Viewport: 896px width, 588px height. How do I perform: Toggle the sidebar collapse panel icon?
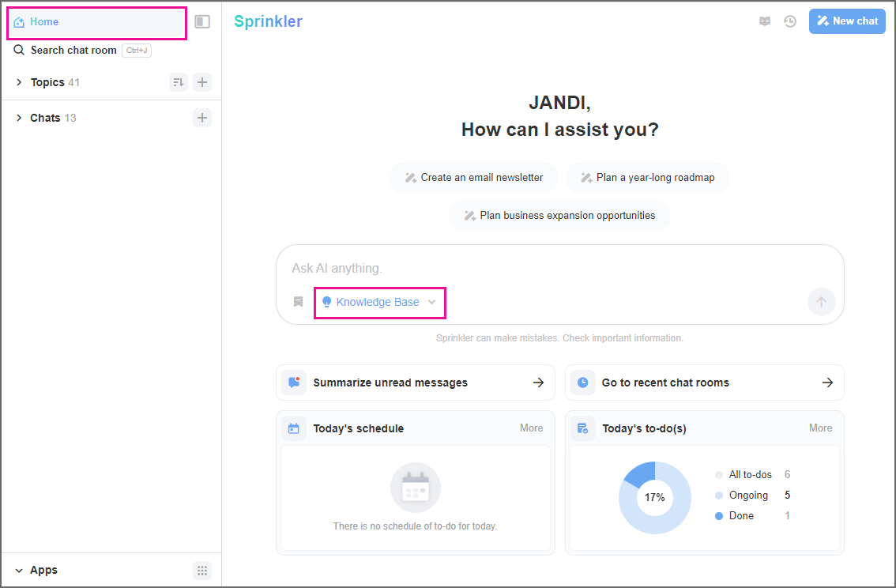[202, 21]
